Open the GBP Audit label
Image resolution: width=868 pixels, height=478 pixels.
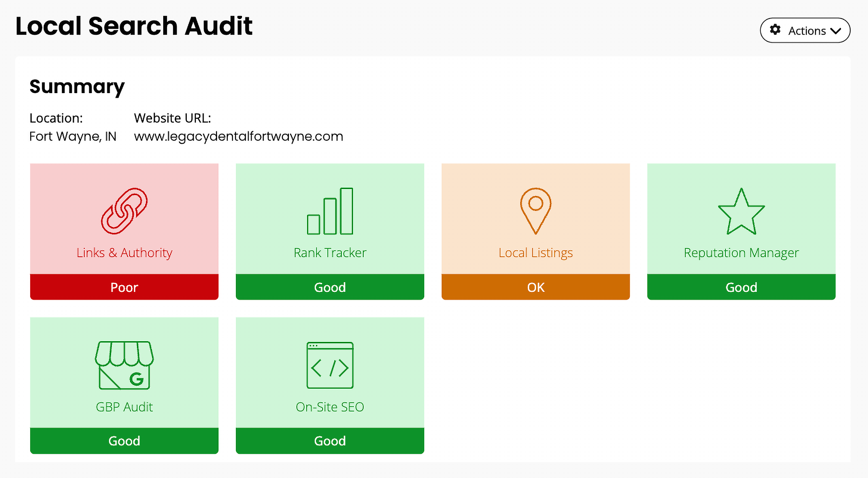click(x=124, y=407)
